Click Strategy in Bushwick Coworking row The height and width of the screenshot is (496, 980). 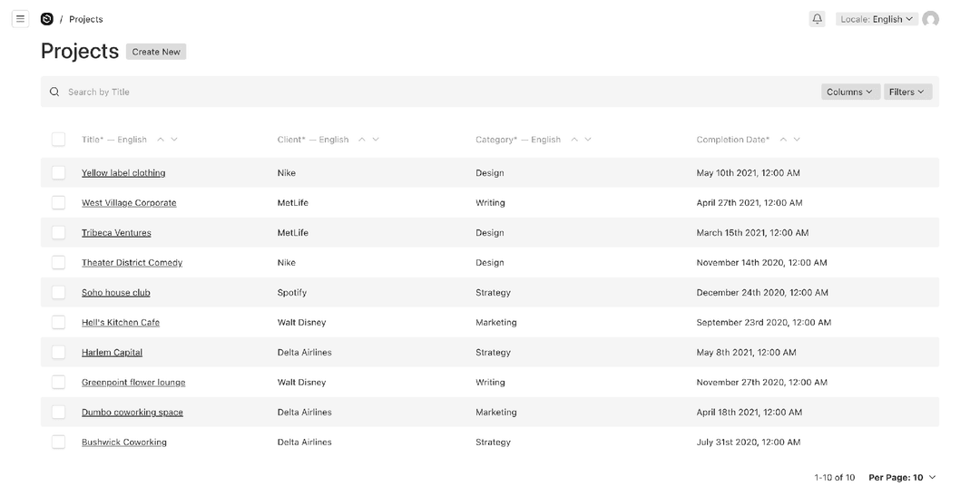point(493,443)
